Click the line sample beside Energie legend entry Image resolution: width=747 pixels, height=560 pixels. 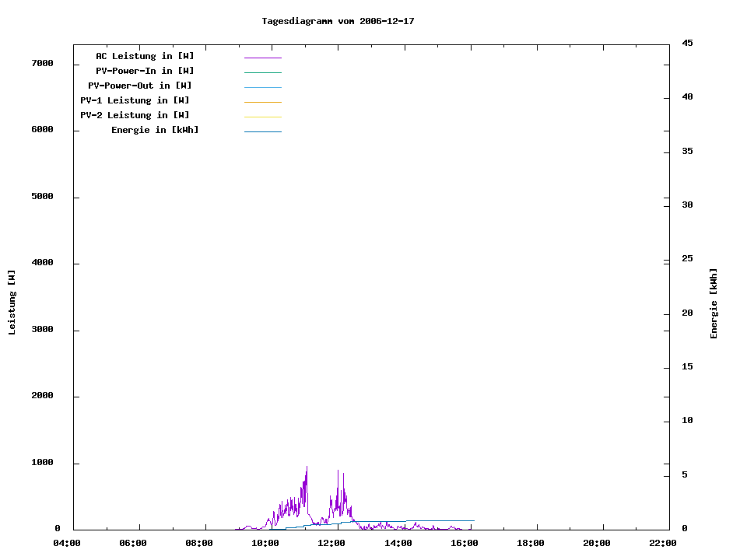(x=262, y=131)
